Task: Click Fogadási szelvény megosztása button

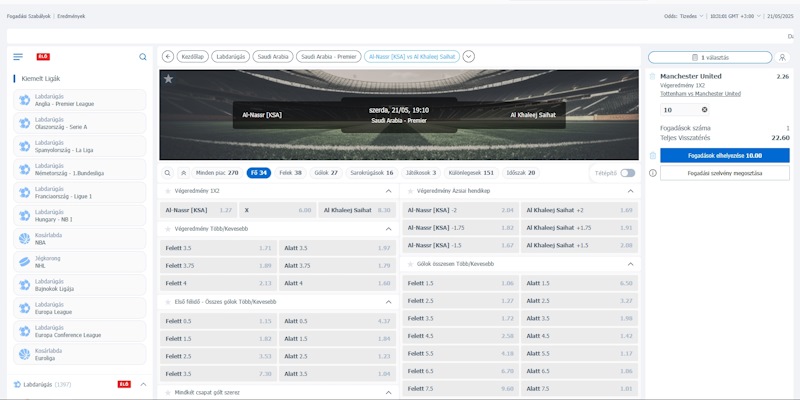Action: (x=724, y=173)
